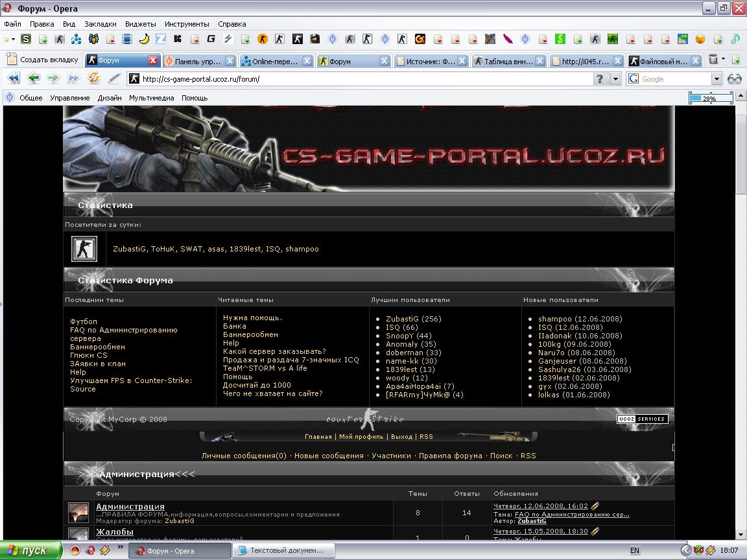The height and width of the screenshot is (560, 747).
Task: Click the rewind navigation arrow
Action: tap(14, 78)
